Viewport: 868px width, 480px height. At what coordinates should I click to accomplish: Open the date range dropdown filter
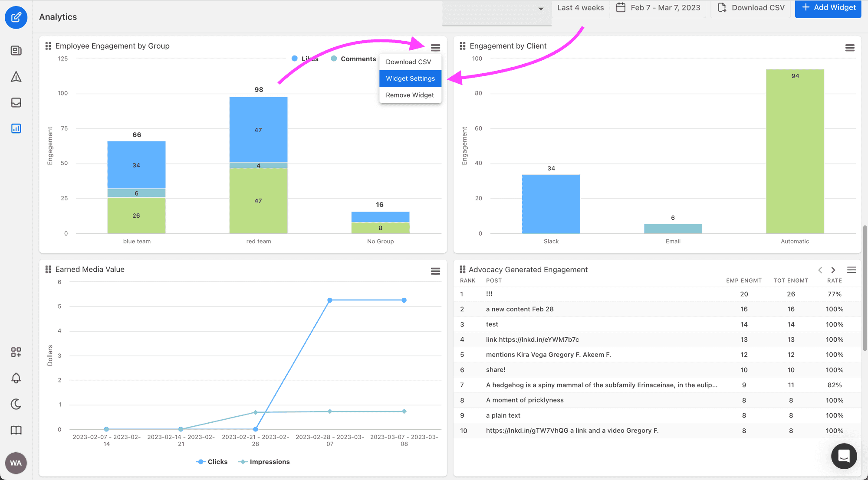(x=579, y=8)
